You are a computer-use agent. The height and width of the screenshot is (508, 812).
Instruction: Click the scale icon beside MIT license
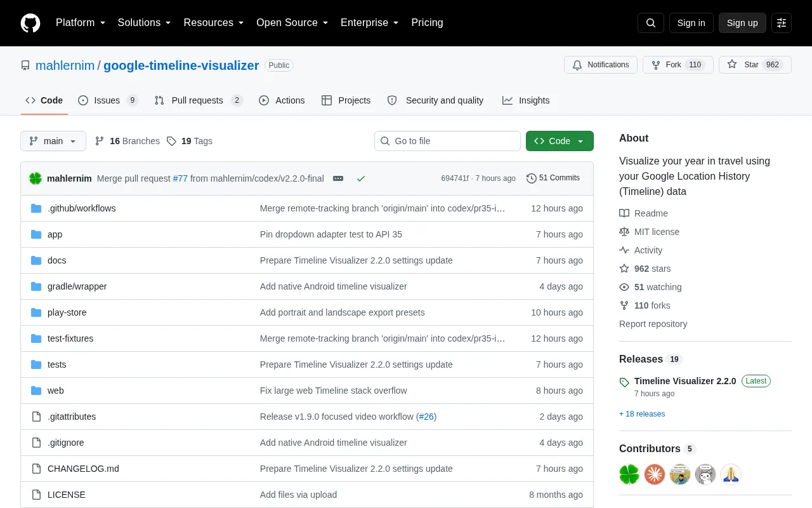pyautogui.click(x=624, y=232)
